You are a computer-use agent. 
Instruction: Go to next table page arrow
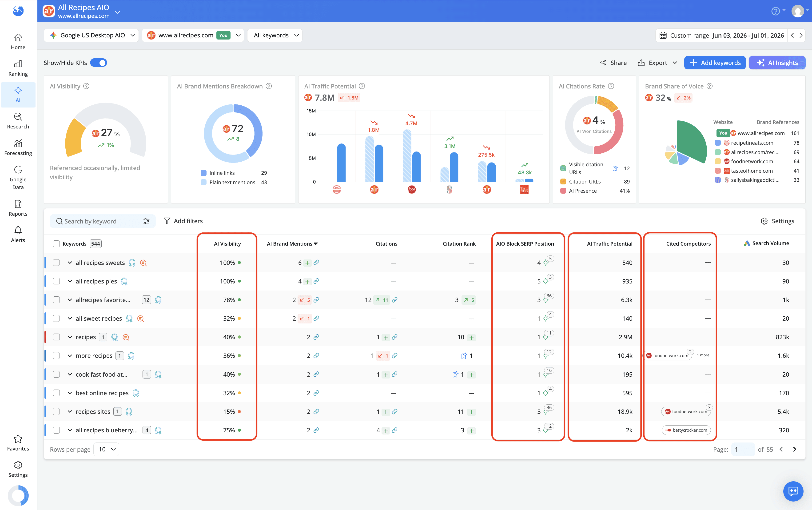click(x=794, y=449)
